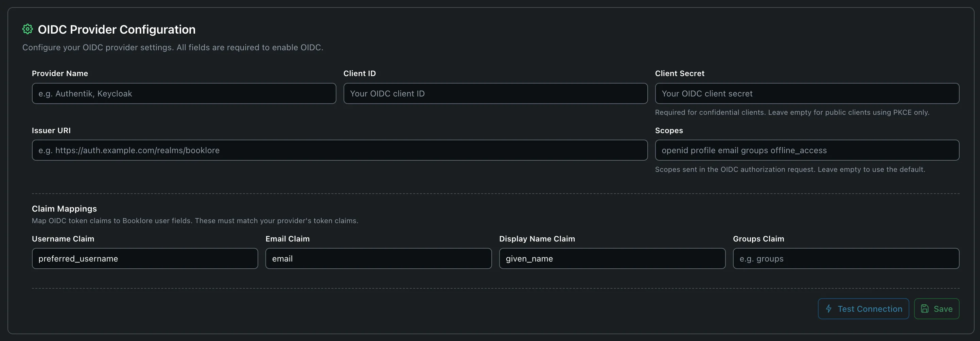Click the 'Map OIDC token claims' description
Viewport: 980px width, 341px height.
(195, 220)
